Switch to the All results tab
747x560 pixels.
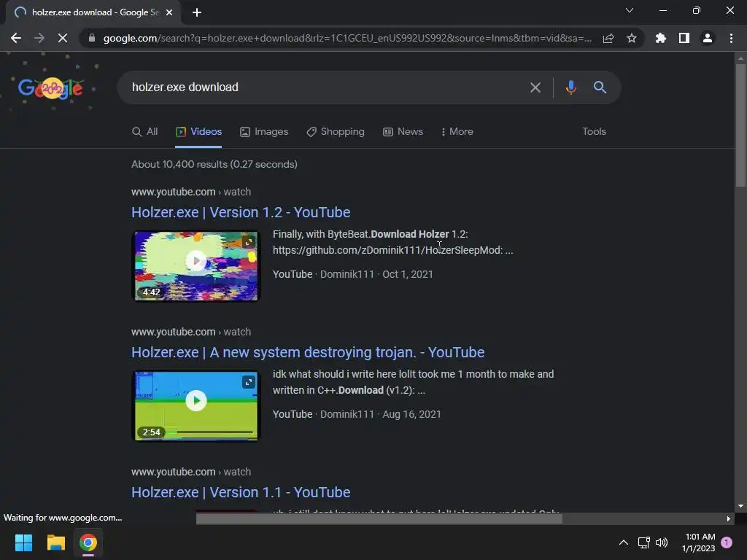tap(145, 132)
